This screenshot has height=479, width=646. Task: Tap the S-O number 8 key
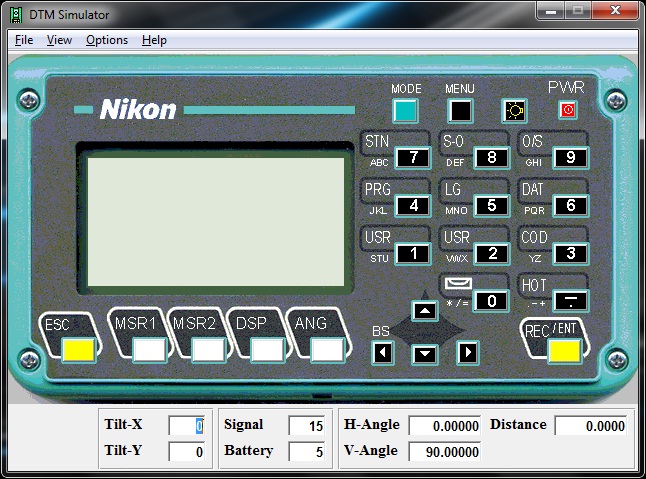coord(492,158)
